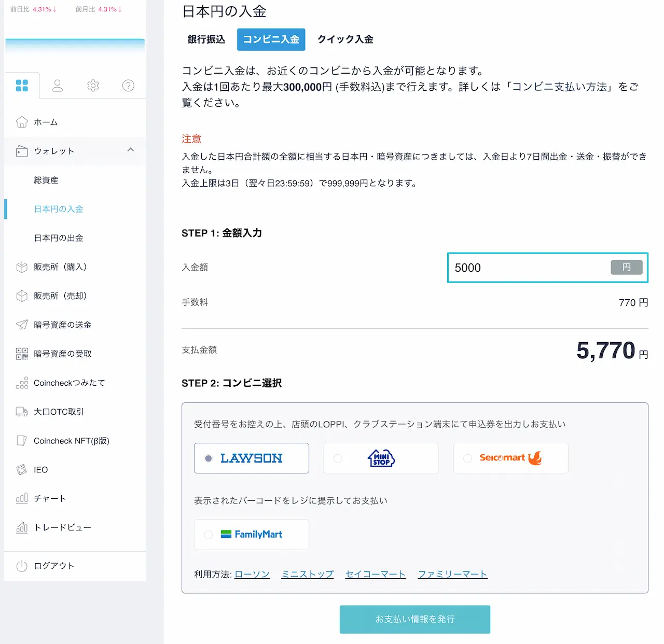Open the ファミリーマート usage link
Screen dimensions: 664x644
tap(453, 574)
